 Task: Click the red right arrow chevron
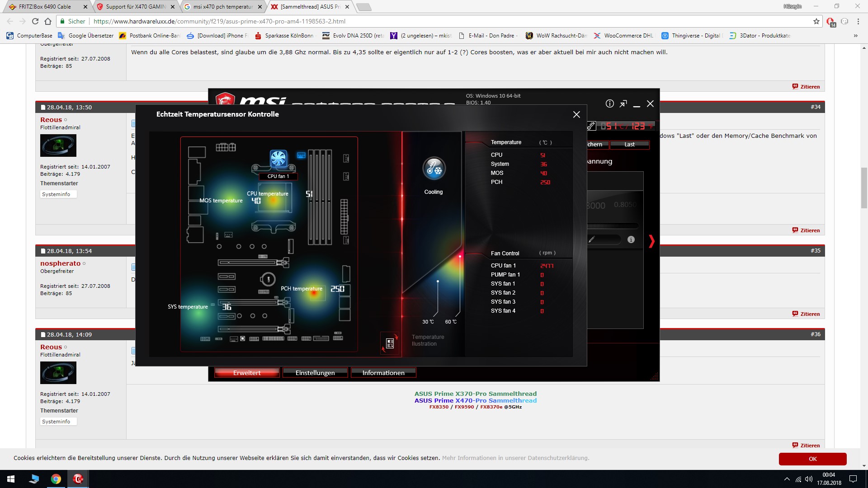pyautogui.click(x=651, y=241)
